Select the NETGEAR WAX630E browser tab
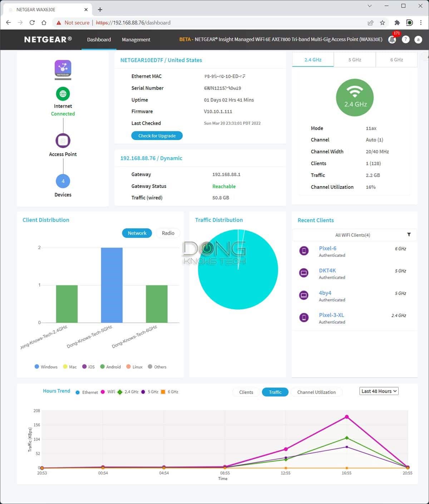The image size is (429, 504). click(48, 10)
